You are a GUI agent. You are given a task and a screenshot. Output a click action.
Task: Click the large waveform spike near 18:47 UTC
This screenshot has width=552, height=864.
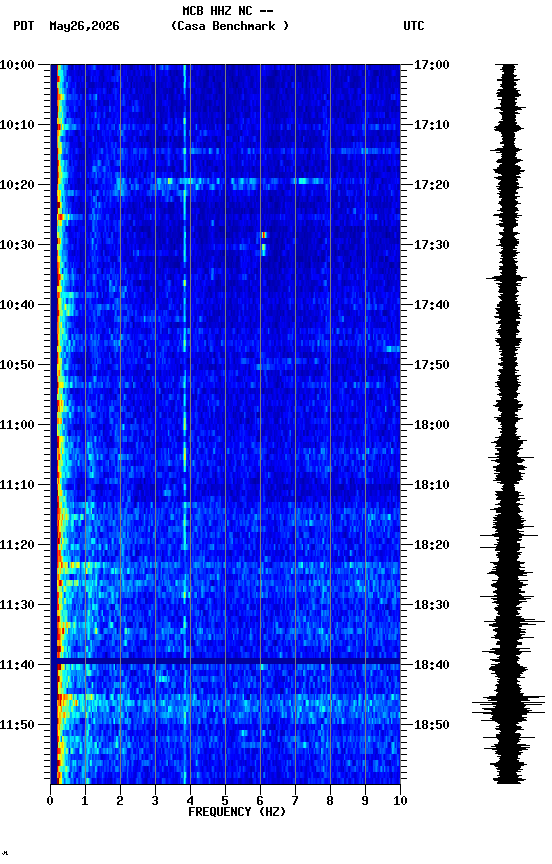[x=508, y=705]
